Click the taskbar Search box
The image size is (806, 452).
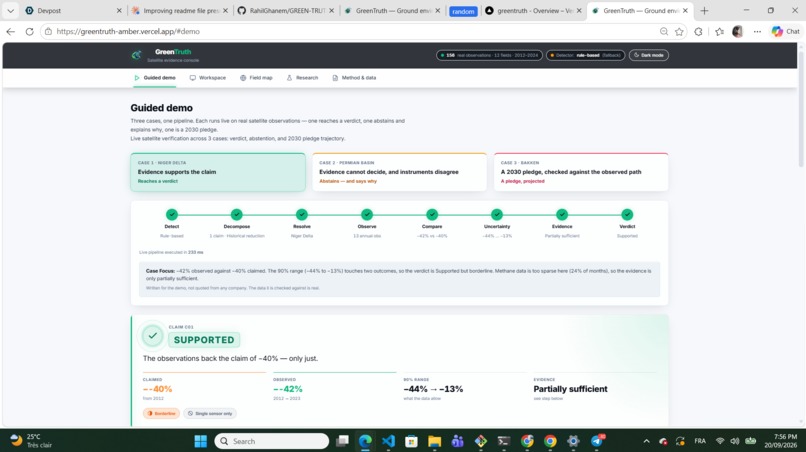(272, 441)
